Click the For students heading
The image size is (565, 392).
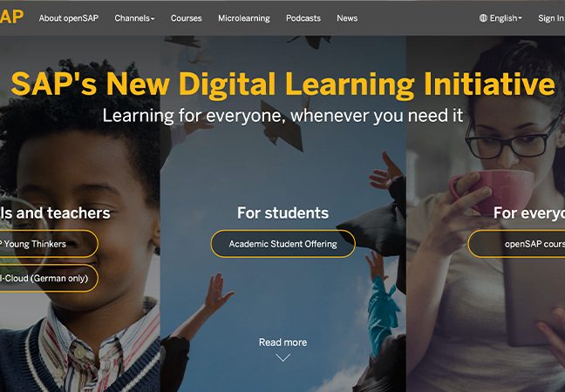tap(282, 213)
